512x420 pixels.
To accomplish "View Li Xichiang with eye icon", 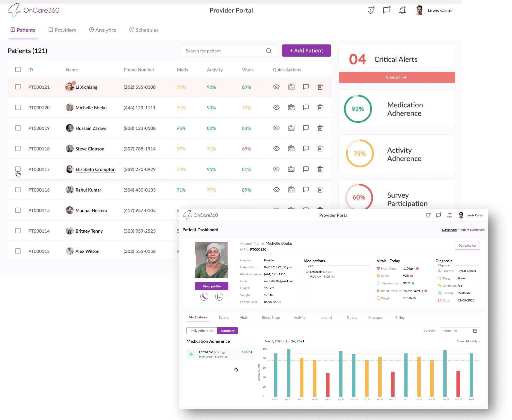I will [x=276, y=87].
